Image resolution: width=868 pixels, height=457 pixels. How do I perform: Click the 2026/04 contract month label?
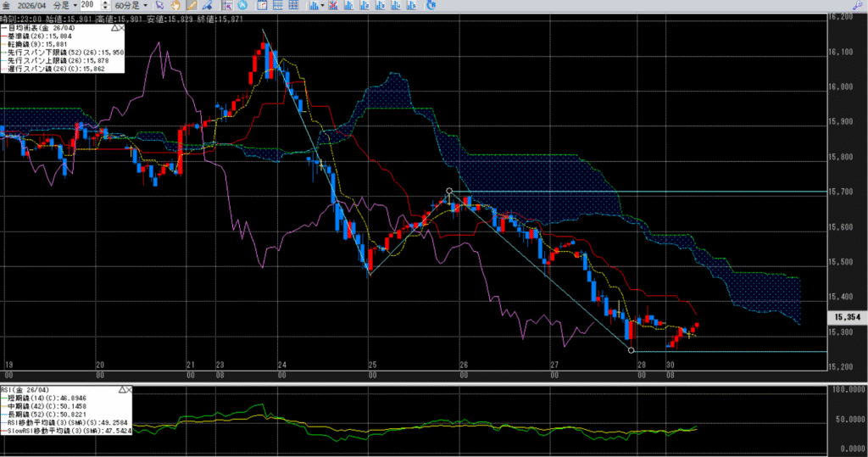coord(31,6)
